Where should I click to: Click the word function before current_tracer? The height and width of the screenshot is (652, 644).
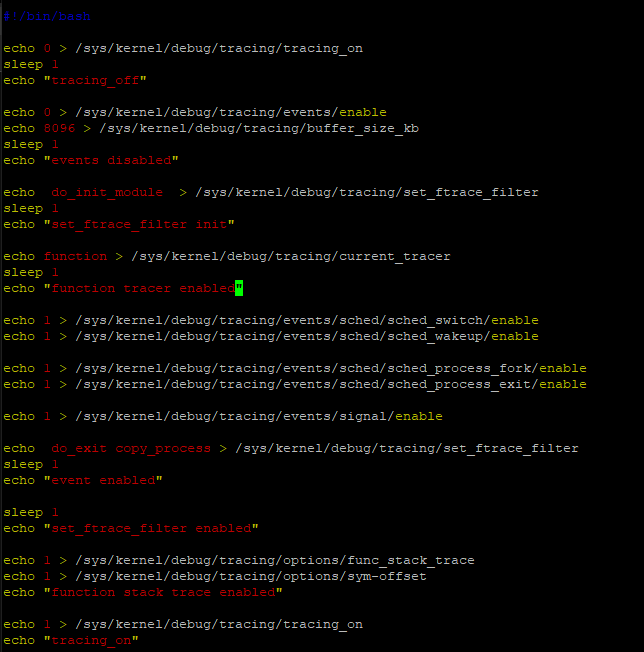(x=75, y=257)
